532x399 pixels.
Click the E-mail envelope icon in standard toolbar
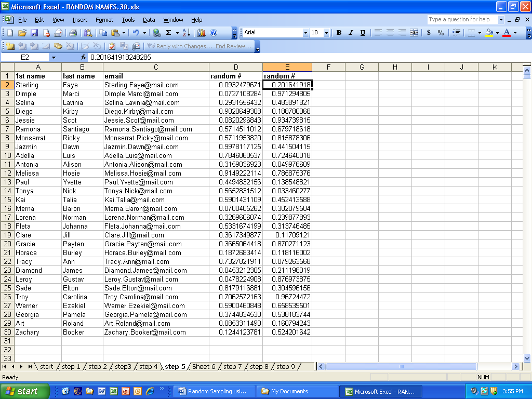click(58, 33)
